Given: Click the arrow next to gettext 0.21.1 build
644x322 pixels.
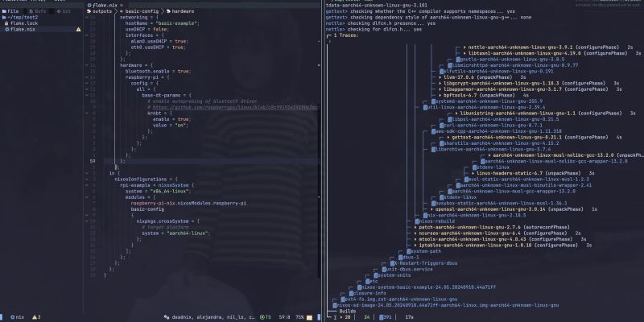Looking at the screenshot, I should point(448,137).
